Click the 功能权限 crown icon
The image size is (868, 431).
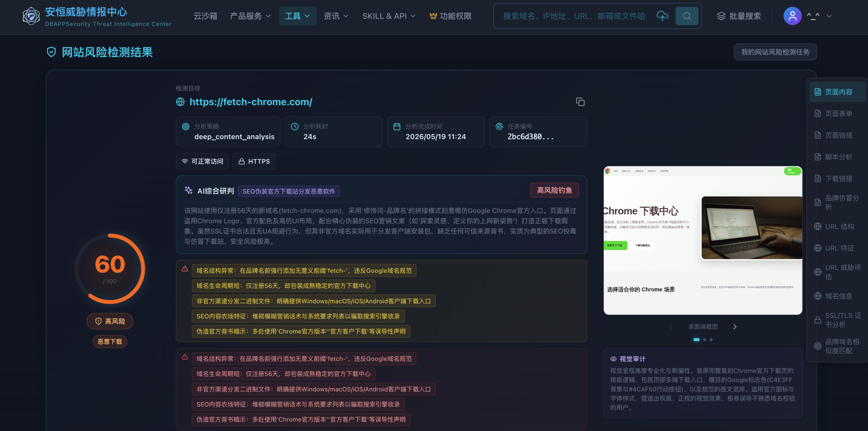pos(433,16)
